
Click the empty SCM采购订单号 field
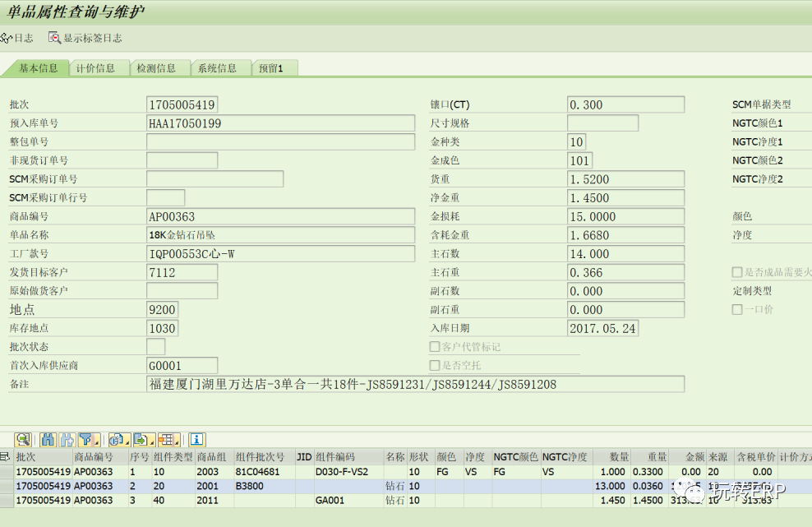[215, 179]
